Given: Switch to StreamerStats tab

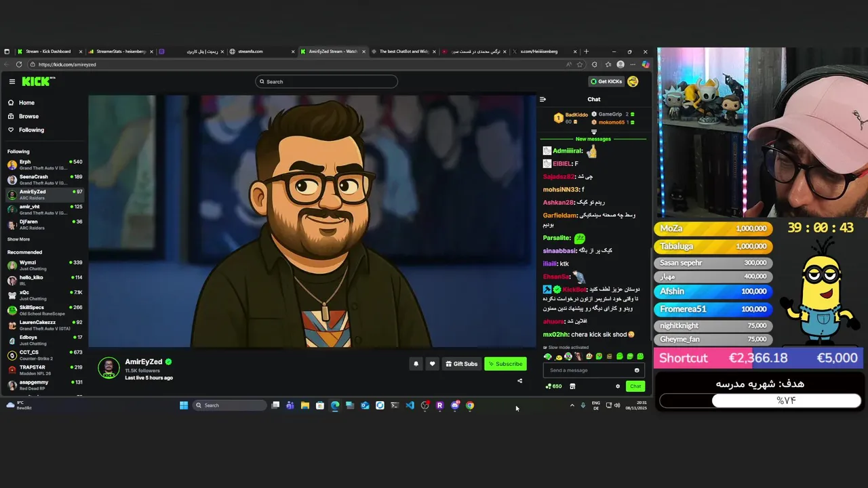Looking at the screenshot, I should tap(121, 52).
